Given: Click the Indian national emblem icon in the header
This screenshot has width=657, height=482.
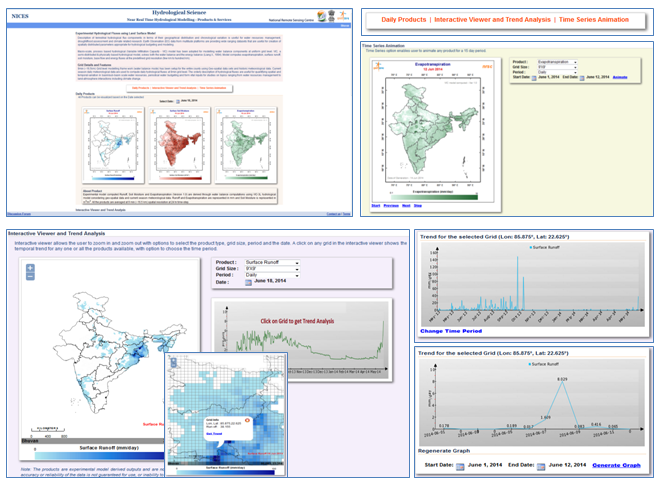Looking at the screenshot, I should [331, 16].
